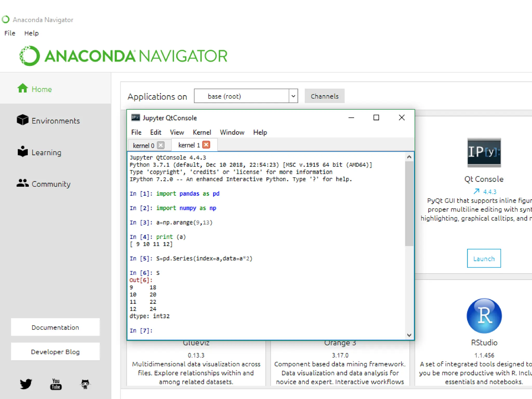Open the QtConsole Window menu
Viewport: 532px width, 399px height.
pyautogui.click(x=232, y=132)
